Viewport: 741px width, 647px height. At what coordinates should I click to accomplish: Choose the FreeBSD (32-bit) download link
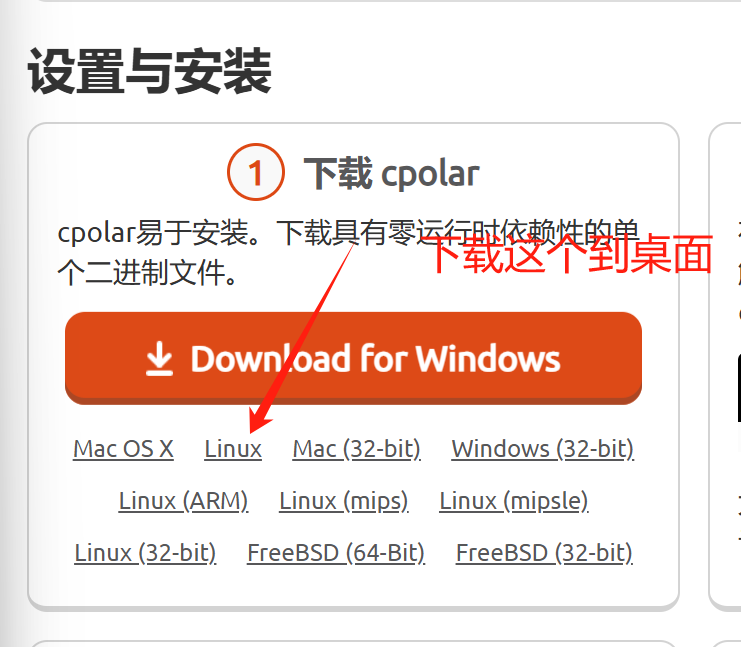point(544,553)
